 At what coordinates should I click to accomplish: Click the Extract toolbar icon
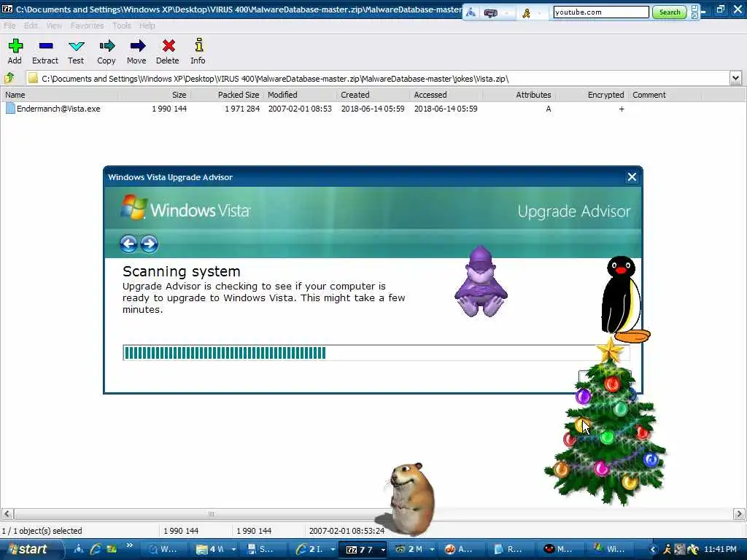tap(46, 46)
